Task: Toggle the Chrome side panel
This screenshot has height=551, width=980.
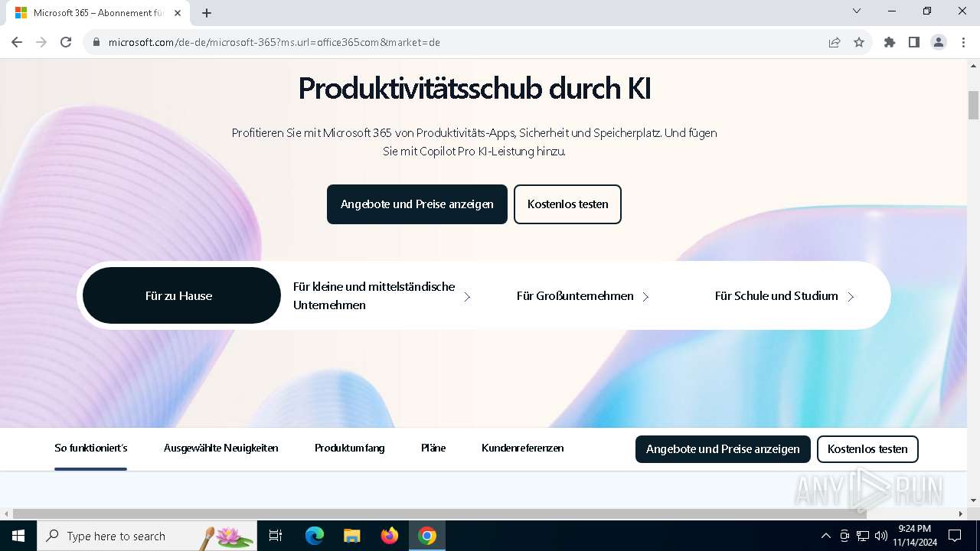Action: [914, 42]
